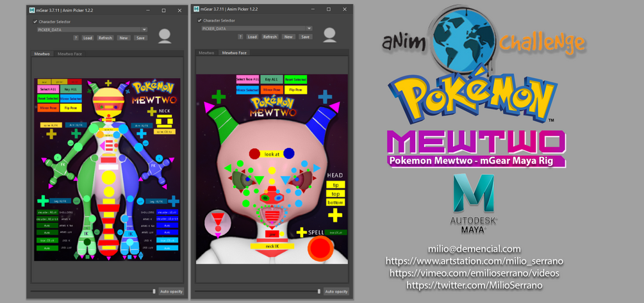Click pink Select Face ALL button
Image resolution: width=644 pixels, height=303 pixels.
247,79
